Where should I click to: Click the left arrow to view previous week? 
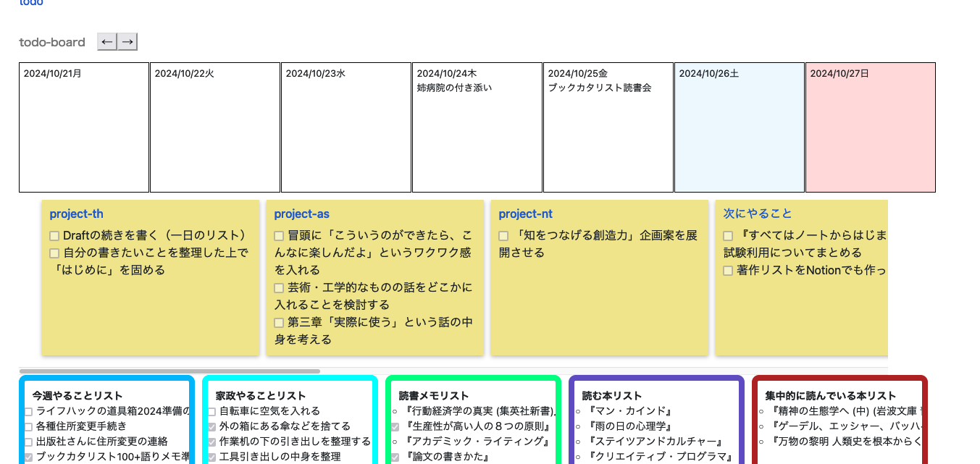click(106, 41)
